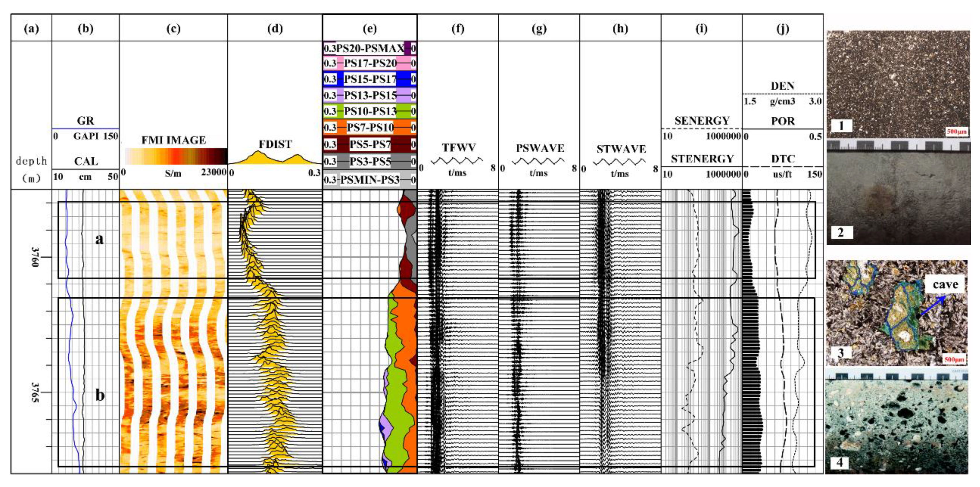
Task: Click the STWAVE zigzag waveform symbol
Action: coord(619,162)
